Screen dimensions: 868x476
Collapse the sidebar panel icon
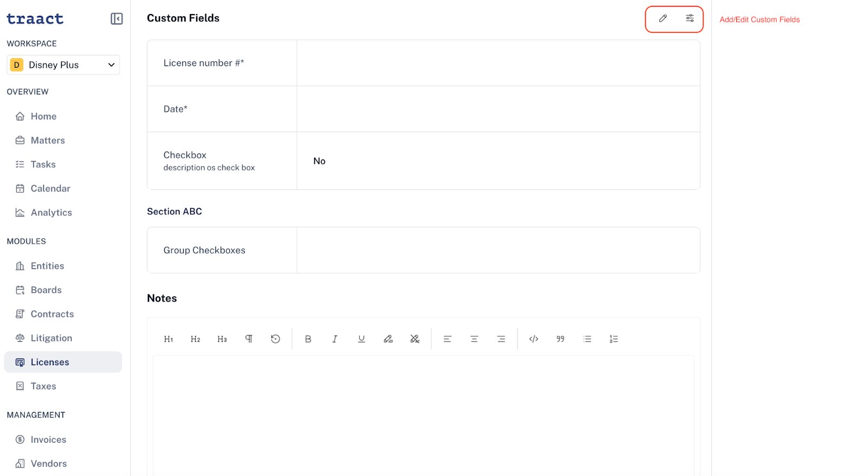coord(117,19)
